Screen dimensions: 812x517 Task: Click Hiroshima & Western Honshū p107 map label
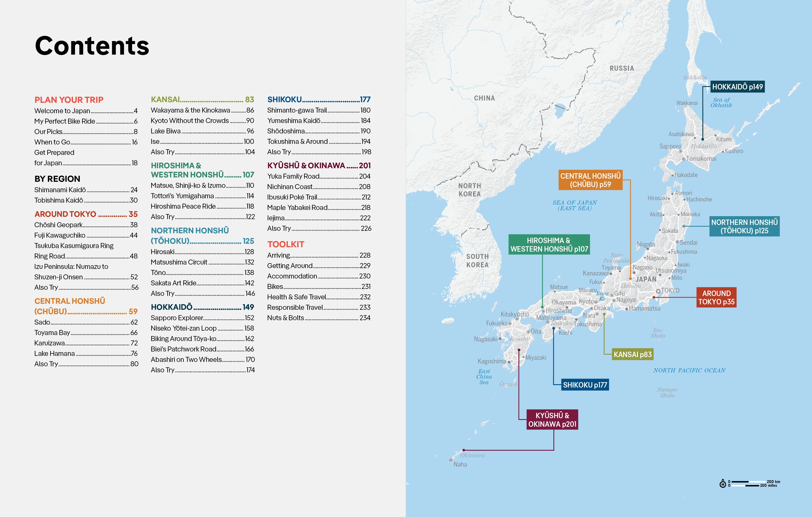549,245
